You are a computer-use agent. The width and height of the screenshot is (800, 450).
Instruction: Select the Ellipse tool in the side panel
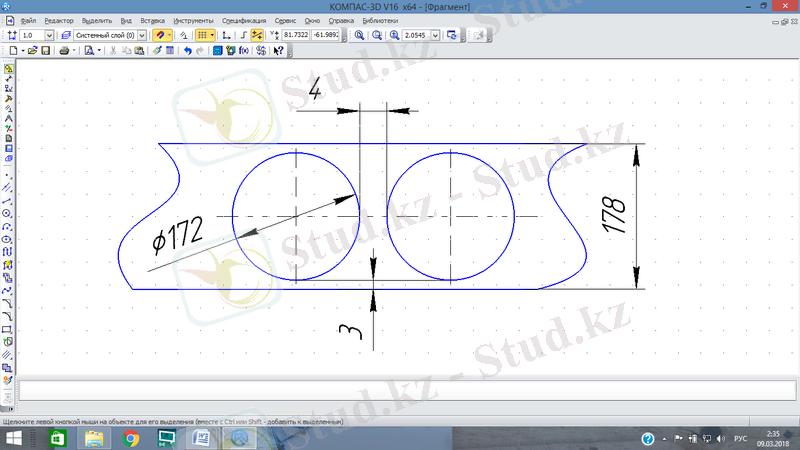pyautogui.click(x=7, y=239)
